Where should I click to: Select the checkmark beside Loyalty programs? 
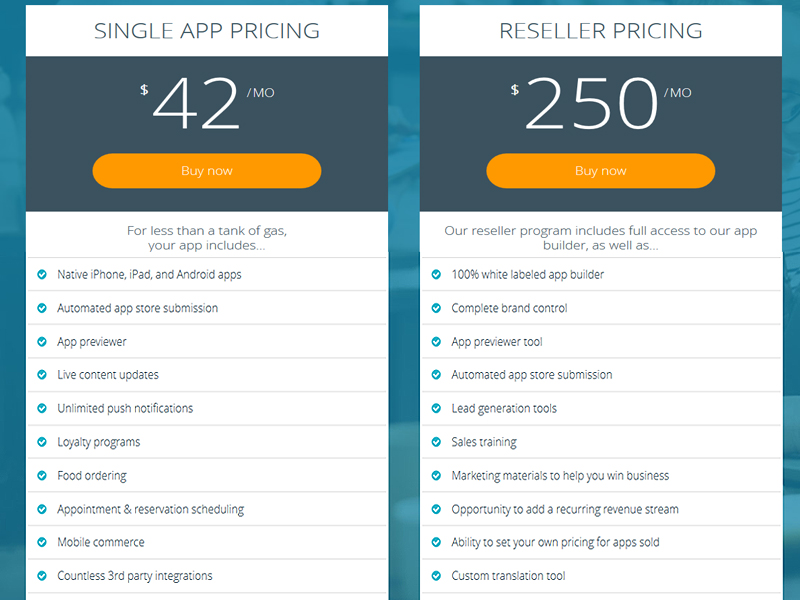coord(41,441)
